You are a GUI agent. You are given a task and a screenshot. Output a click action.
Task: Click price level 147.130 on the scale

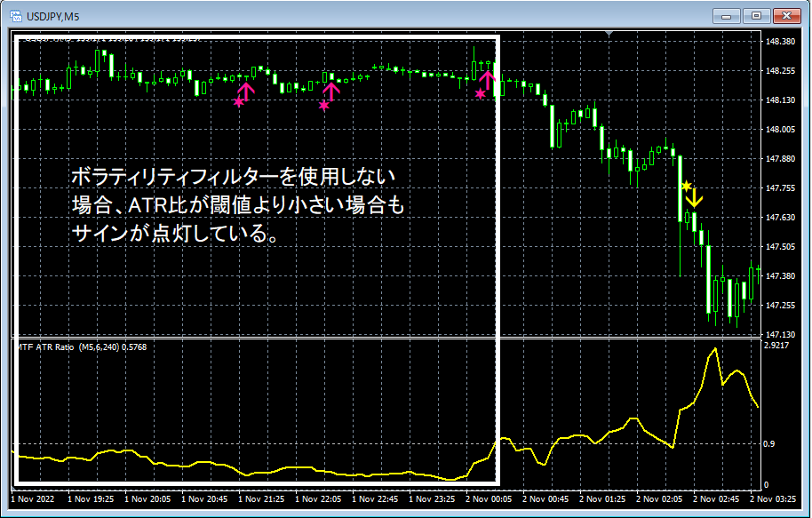pos(780,335)
